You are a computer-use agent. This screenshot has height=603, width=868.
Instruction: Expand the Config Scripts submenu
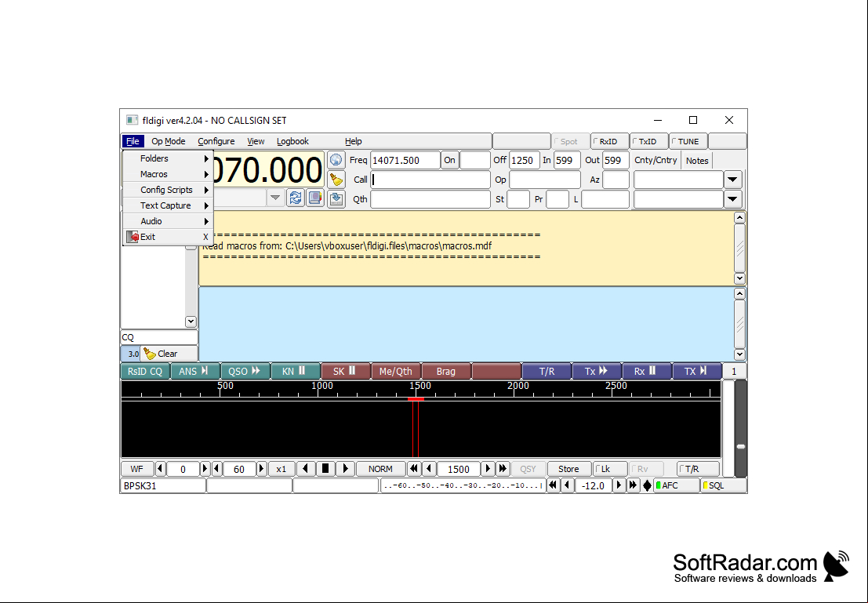pos(168,190)
